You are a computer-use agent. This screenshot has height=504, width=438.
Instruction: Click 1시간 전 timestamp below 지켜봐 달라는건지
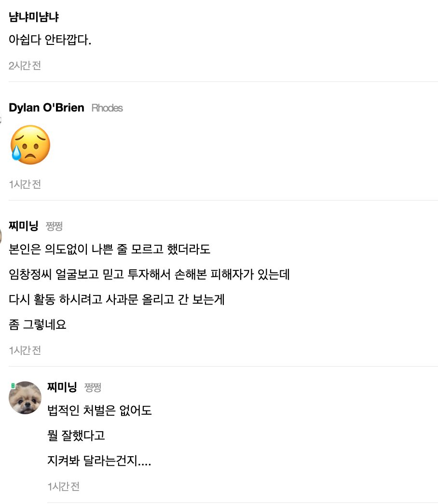63,486
